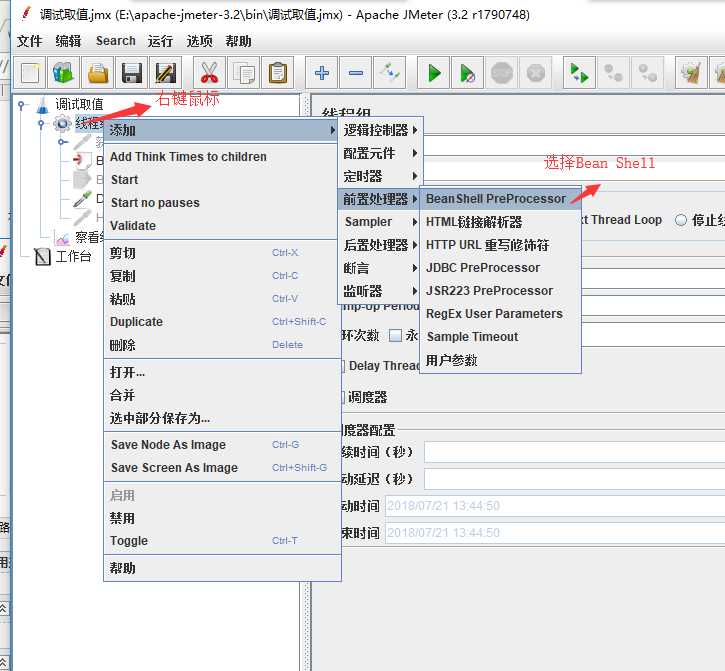
Task: Click the Clear broom icon
Action: pyautogui.click(x=691, y=73)
